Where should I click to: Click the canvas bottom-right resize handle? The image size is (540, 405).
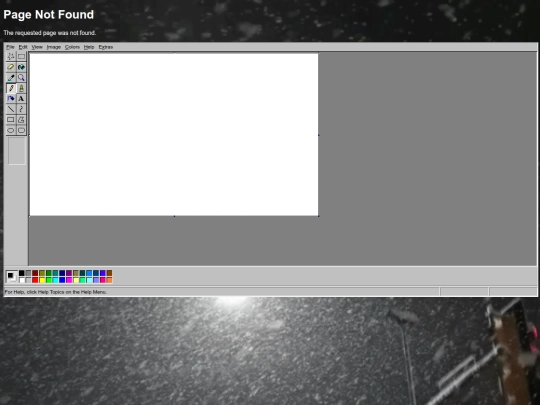pos(319,216)
